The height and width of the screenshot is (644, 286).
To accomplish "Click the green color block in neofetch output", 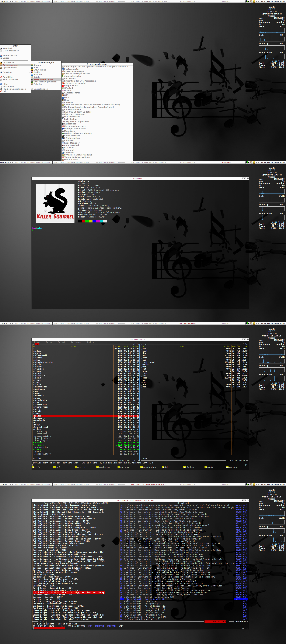I will coord(87,221).
